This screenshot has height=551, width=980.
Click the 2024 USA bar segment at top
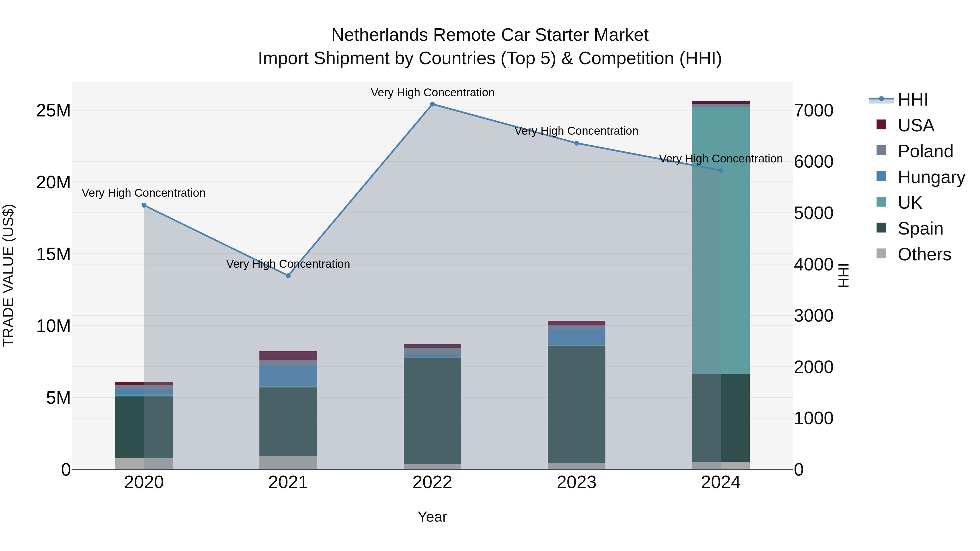click(x=721, y=102)
